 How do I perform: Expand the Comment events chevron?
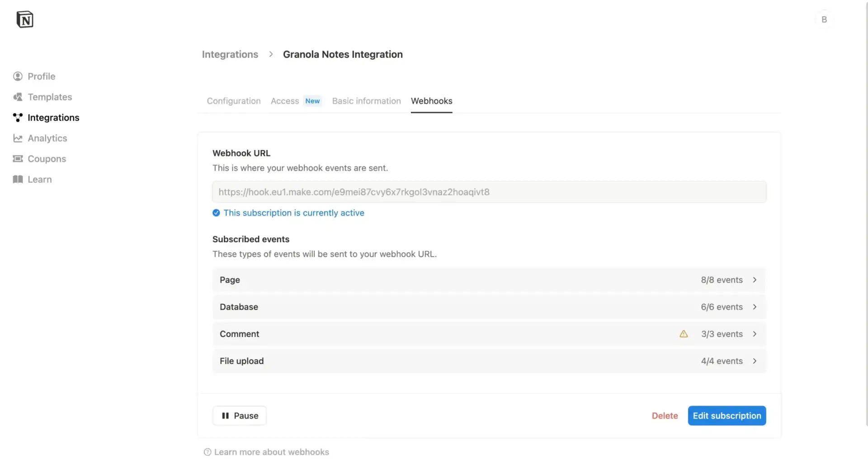755,334
